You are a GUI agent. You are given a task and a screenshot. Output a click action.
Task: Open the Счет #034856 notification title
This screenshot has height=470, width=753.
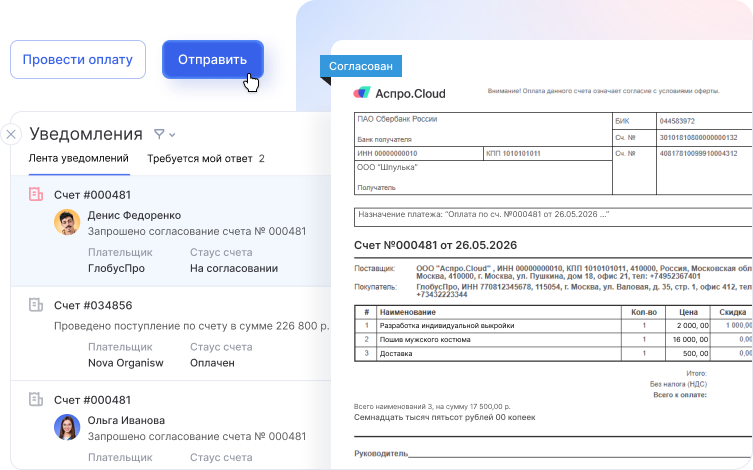tap(93, 305)
